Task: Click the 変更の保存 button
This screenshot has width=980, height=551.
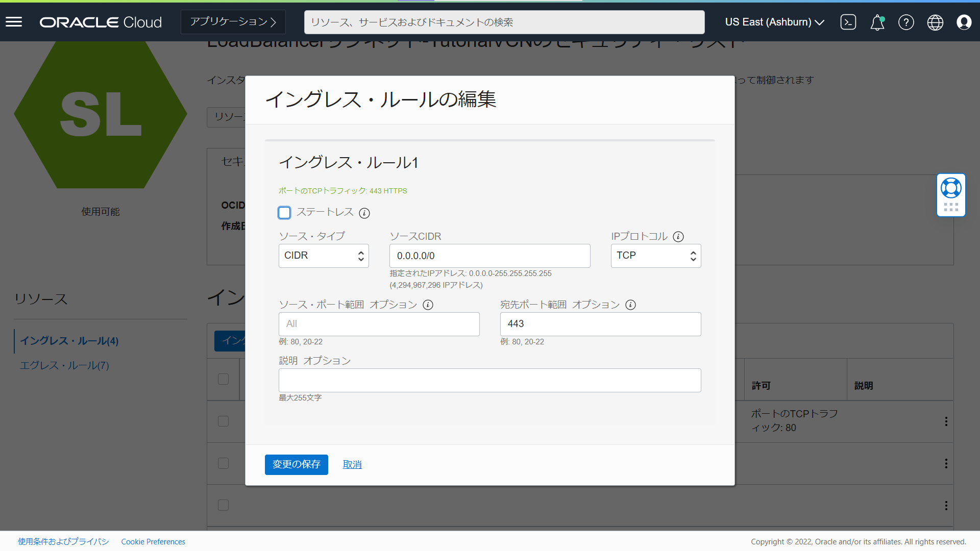Action: click(x=296, y=464)
